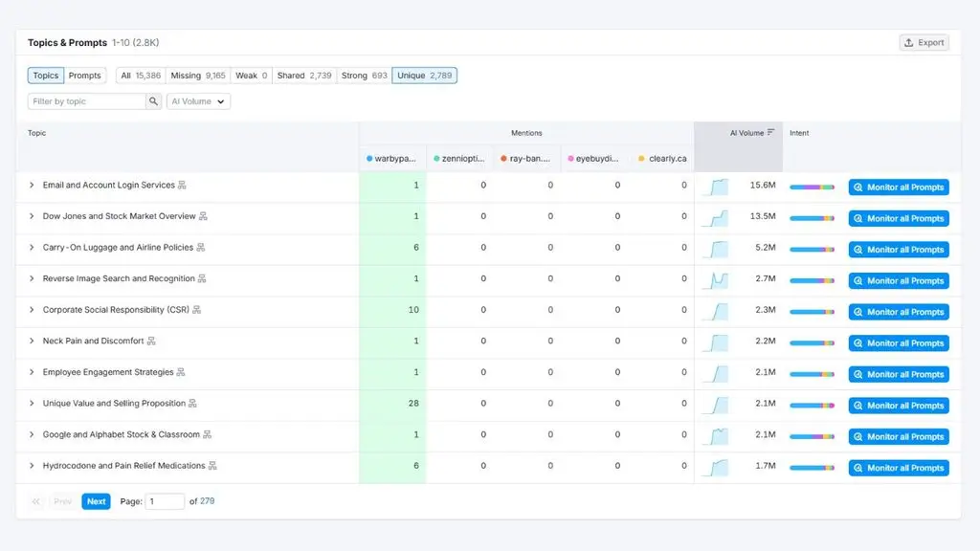Screen dimensions: 980x551
Task: Click the subtopic icon beside Neck Pain and Discomfort
Action: point(151,342)
